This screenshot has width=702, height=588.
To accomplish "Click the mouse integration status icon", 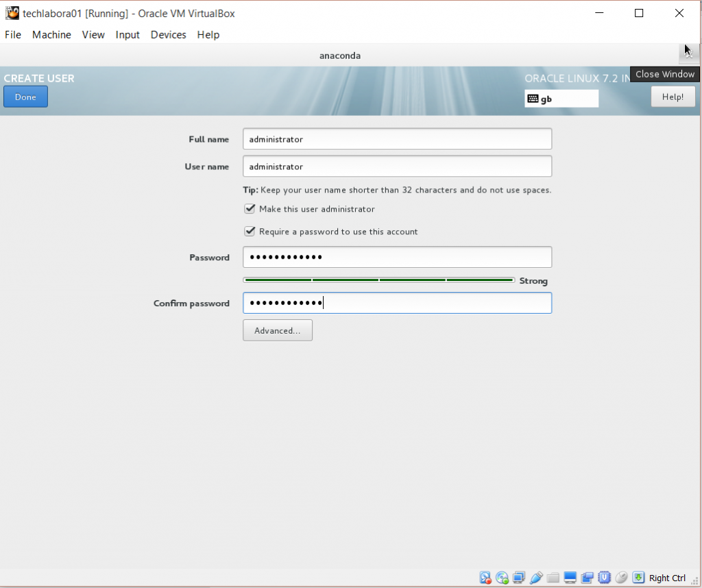I will [621, 578].
